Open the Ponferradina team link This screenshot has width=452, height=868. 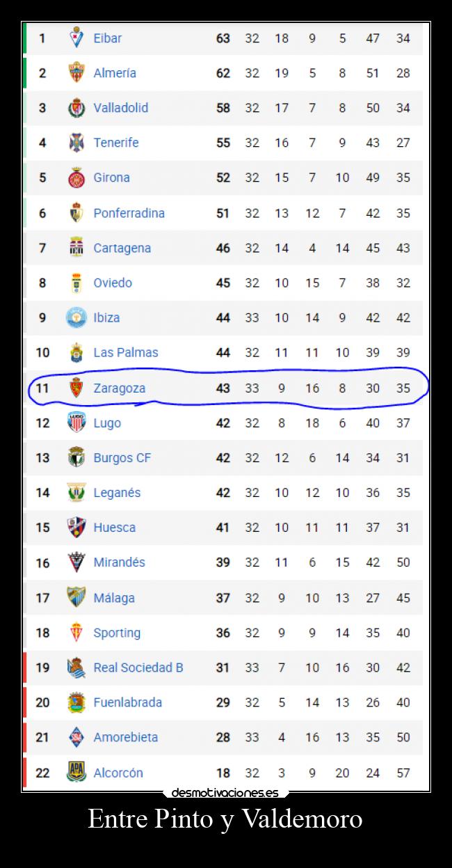(129, 213)
